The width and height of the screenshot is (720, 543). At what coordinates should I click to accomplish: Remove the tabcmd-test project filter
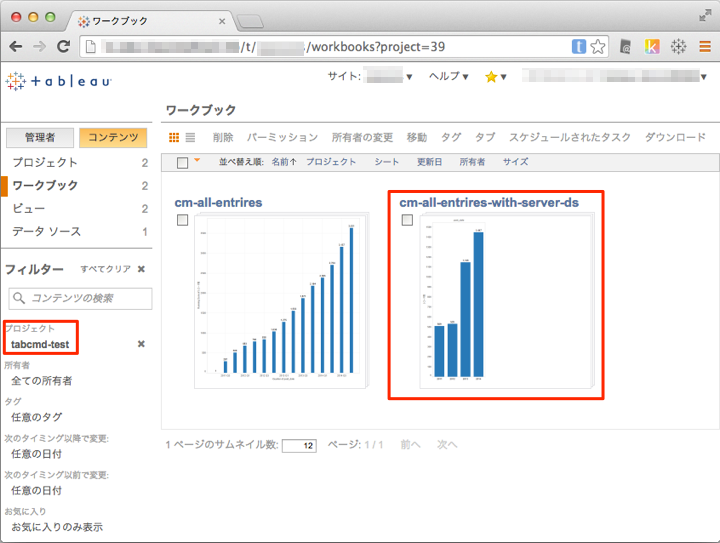(x=141, y=344)
